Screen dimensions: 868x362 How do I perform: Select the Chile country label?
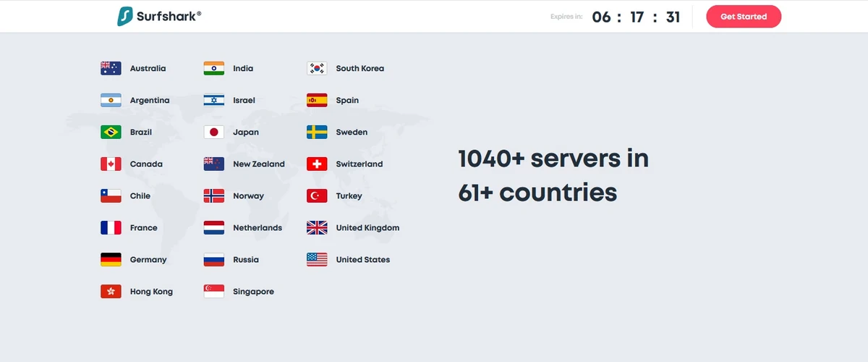[140, 196]
